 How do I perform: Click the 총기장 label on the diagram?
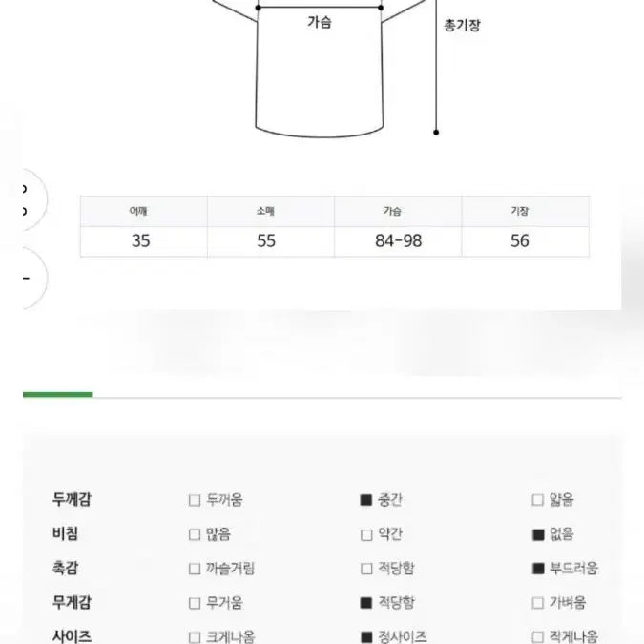point(462,26)
